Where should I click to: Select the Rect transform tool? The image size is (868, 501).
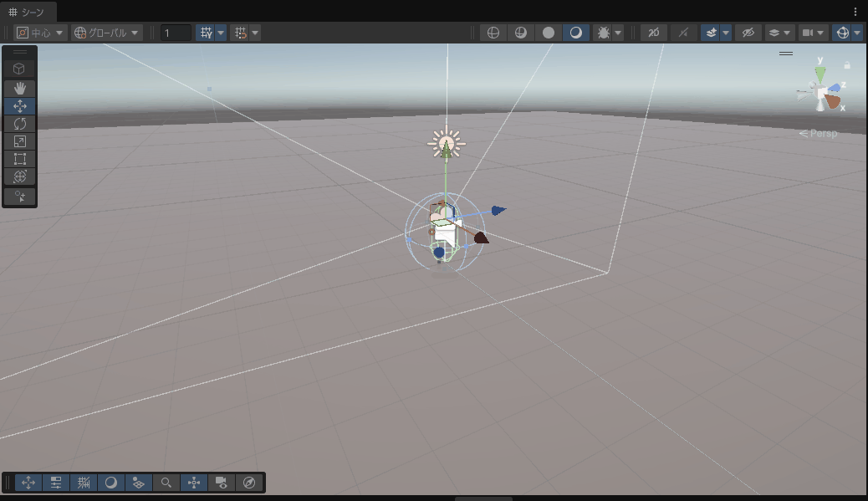click(19, 159)
